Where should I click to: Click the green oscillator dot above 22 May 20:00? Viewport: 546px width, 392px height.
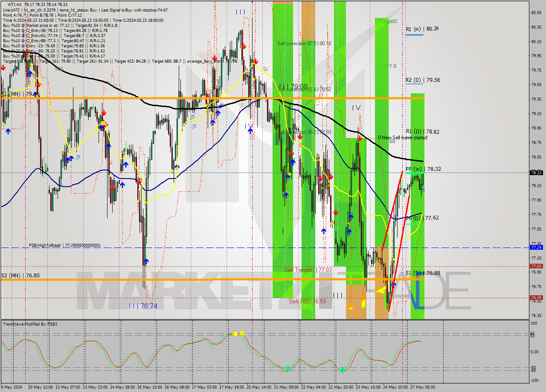click(343, 370)
